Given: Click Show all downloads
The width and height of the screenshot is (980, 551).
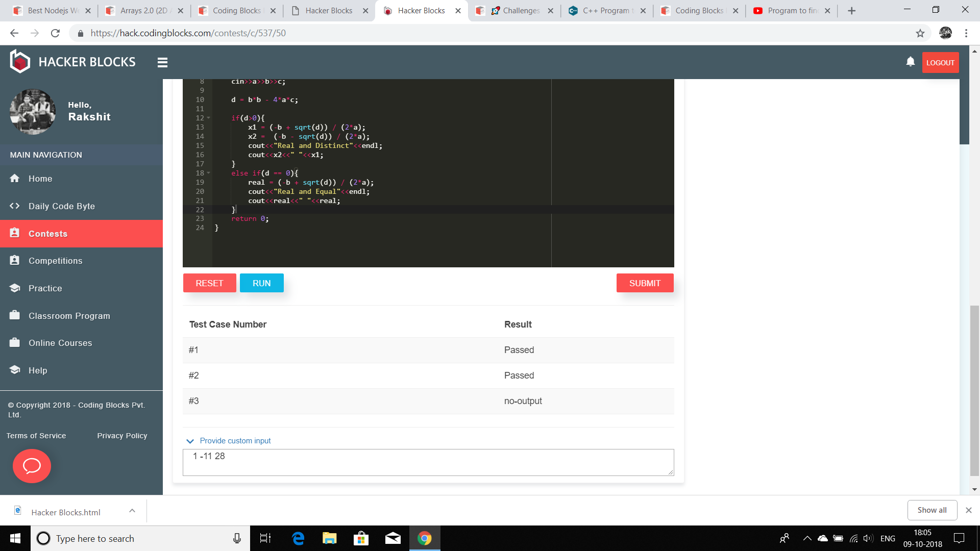Looking at the screenshot, I should (x=932, y=510).
